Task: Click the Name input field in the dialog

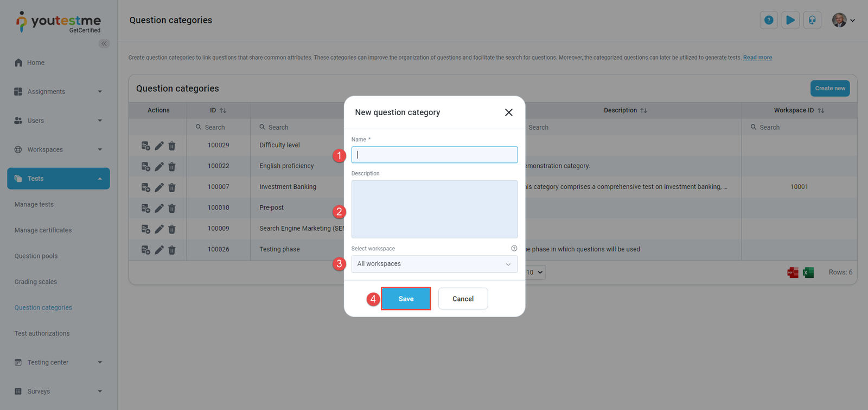Action: pyautogui.click(x=433, y=154)
